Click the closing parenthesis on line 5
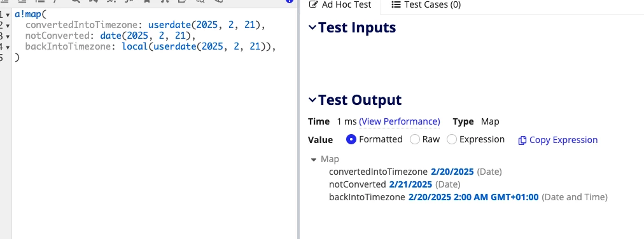This screenshot has height=239, width=644. click(x=17, y=57)
